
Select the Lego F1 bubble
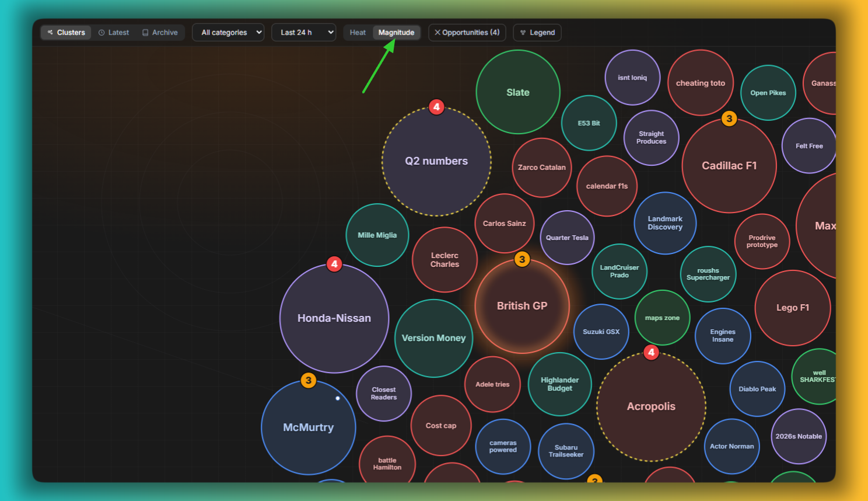[793, 308]
